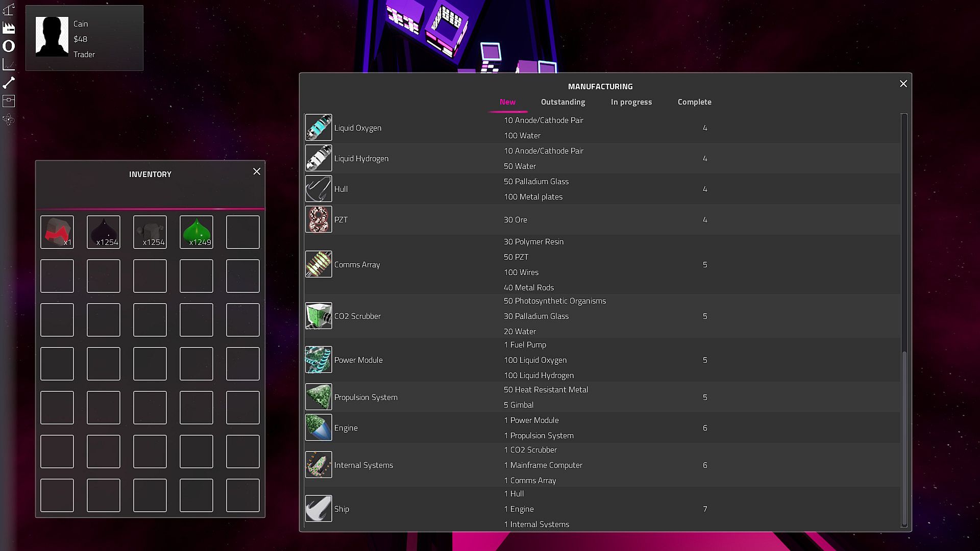Select the Engine recipe icon
Viewport: 980px width, 551px height.
point(318,428)
